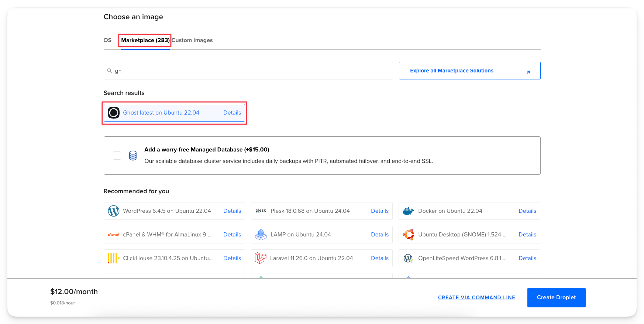Screen dimensions: 644x324
Task: Click the cPanel logo icon
Action: click(113, 235)
